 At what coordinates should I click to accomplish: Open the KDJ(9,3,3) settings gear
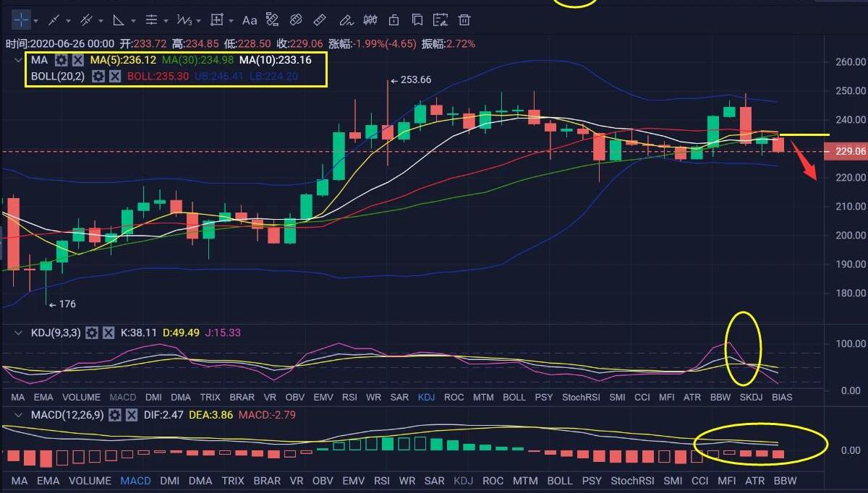click(x=92, y=333)
